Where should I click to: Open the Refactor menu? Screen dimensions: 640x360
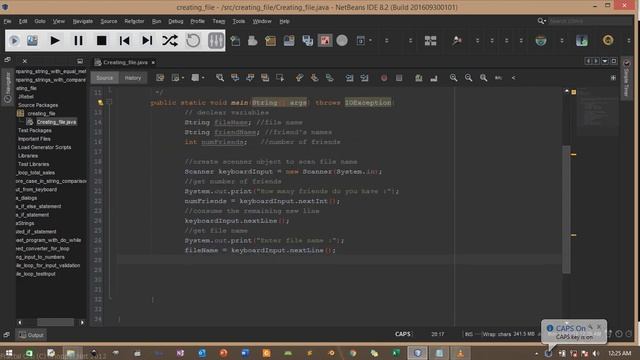coord(134,21)
